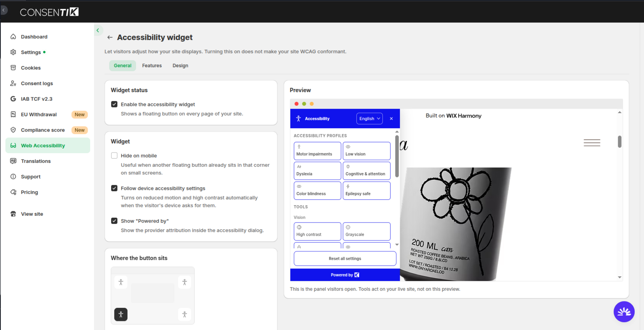
Task: Enable the Grayscale tool
Action: pos(367,231)
